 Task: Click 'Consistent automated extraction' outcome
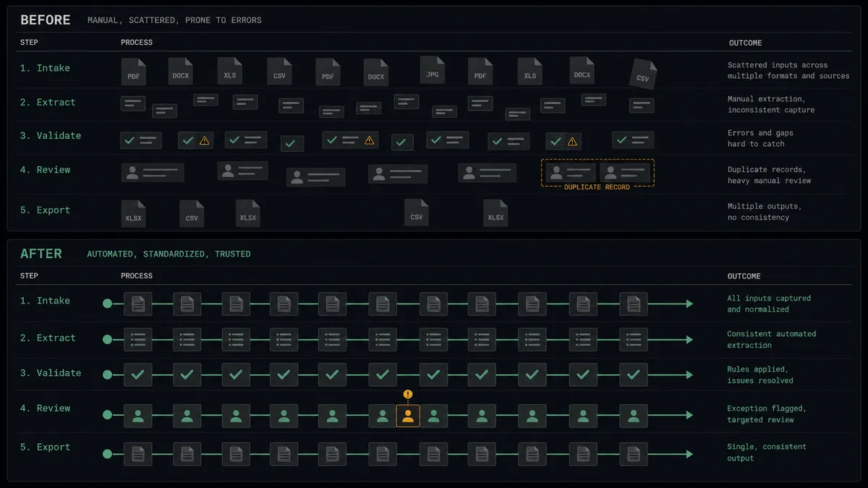click(772, 340)
